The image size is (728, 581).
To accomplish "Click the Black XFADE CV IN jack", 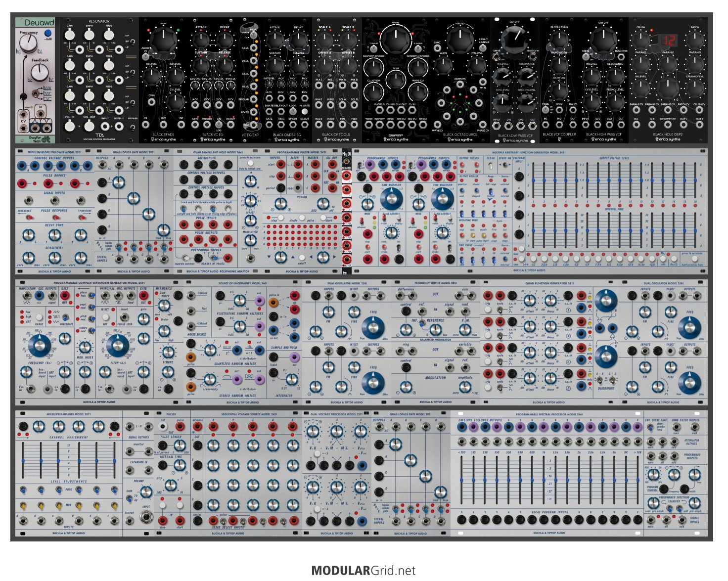I will click(152, 103).
